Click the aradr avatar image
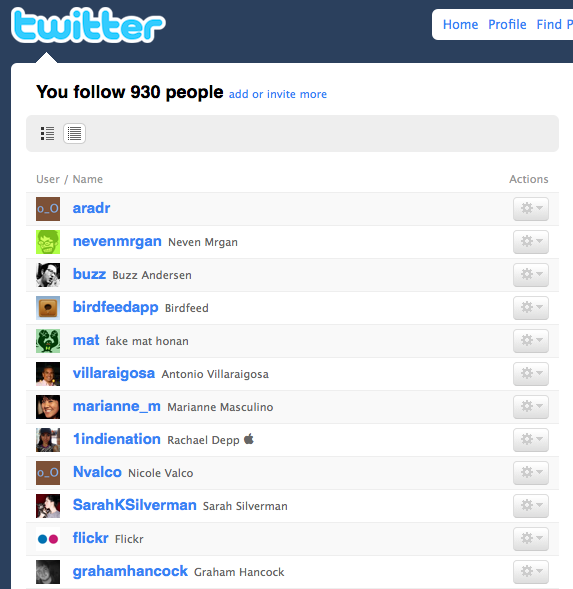The image size is (573, 589). (x=48, y=209)
